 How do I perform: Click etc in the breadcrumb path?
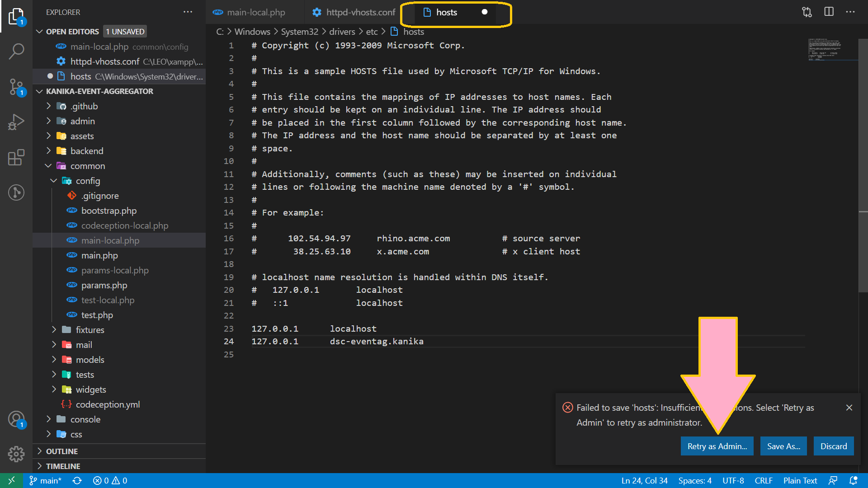(x=372, y=32)
